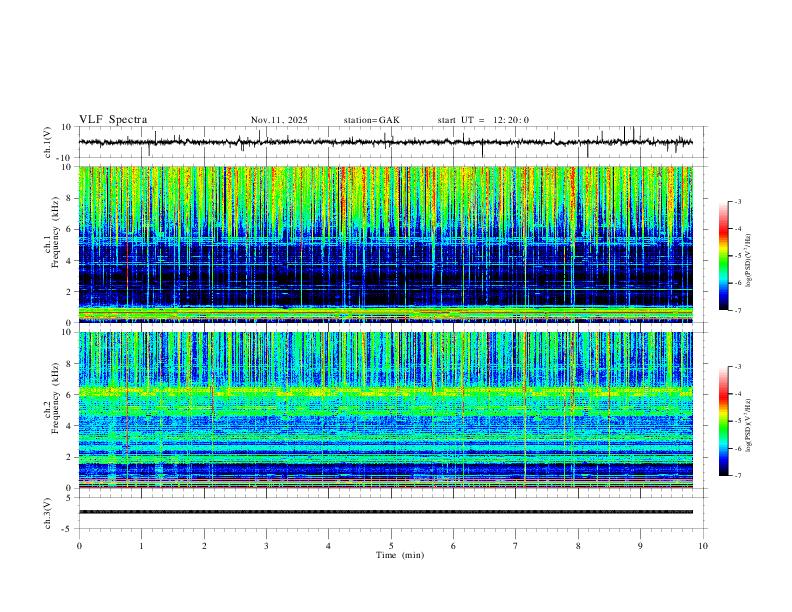Click time axis tick label '1'

(x=141, y=546)
